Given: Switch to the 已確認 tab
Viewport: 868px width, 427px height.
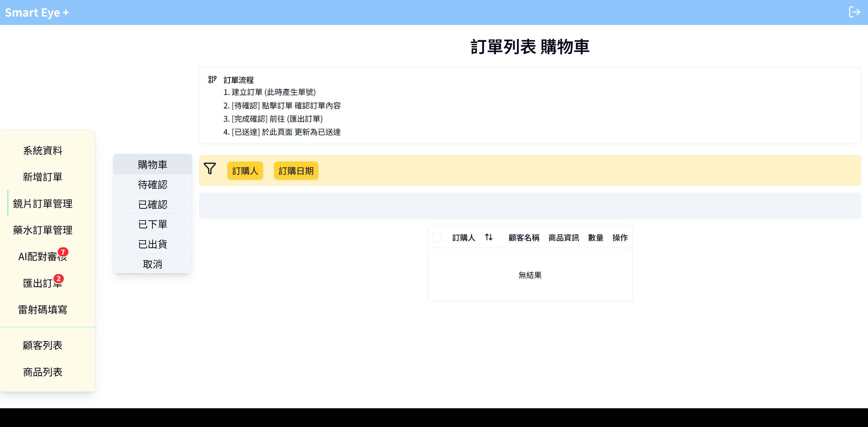Looking at the screenshot, I should point(152,204).
